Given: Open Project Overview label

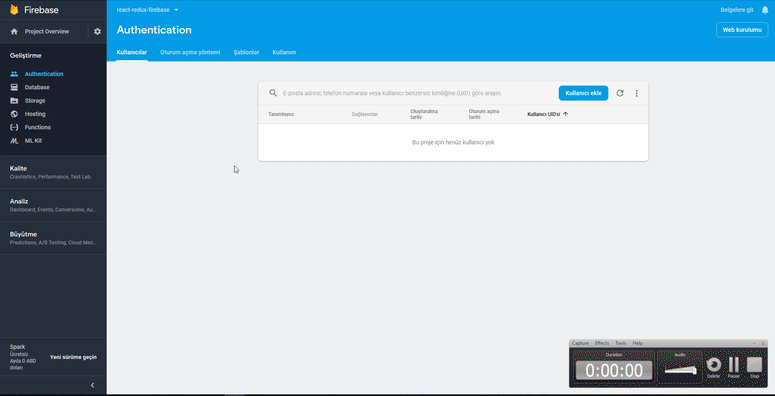Looking at the screenshot, I should coord(47,32).
